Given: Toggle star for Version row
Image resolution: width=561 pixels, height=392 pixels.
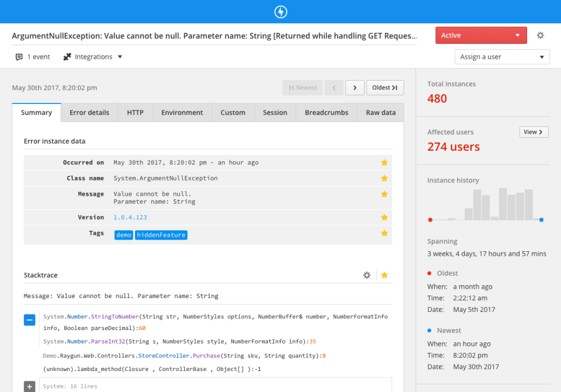Looking at the screenshot, I should pos(385,217).
